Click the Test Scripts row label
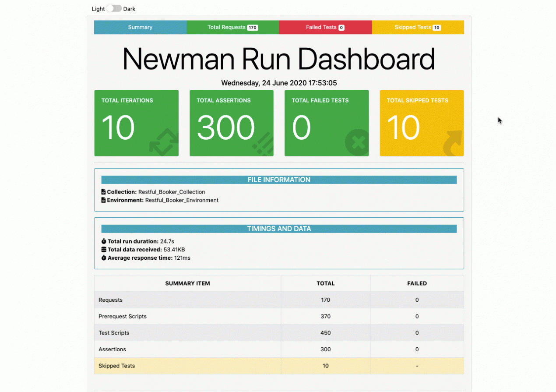This screenshot has width=556, height=392. coord(114,333)
